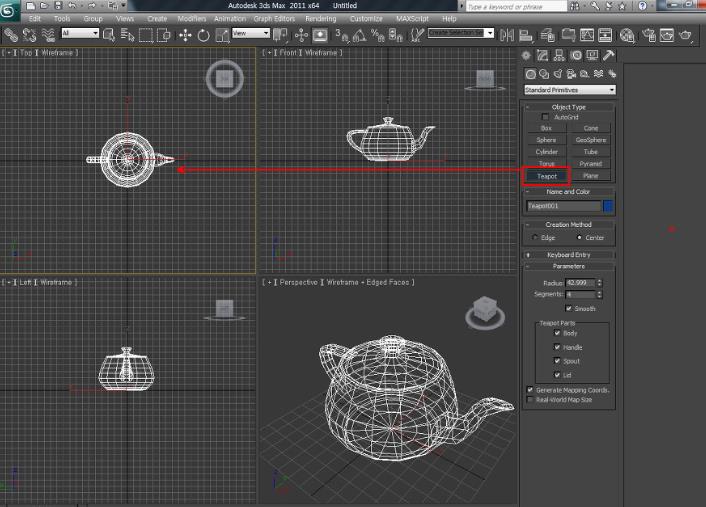The image size is (706, 507).
Task: Open Select by Name list icon
Action: (x=128, y=35)
